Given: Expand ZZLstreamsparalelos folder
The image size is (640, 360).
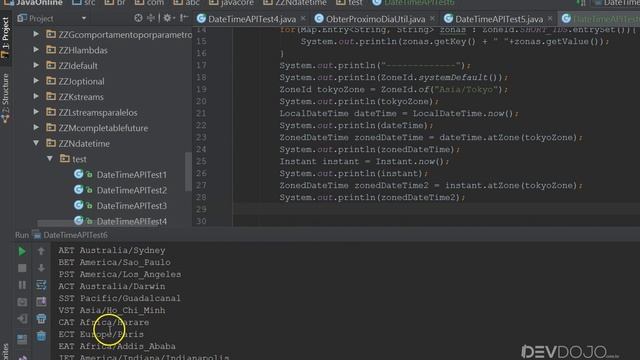Looking at the screenshot, I should coord(36,112).
